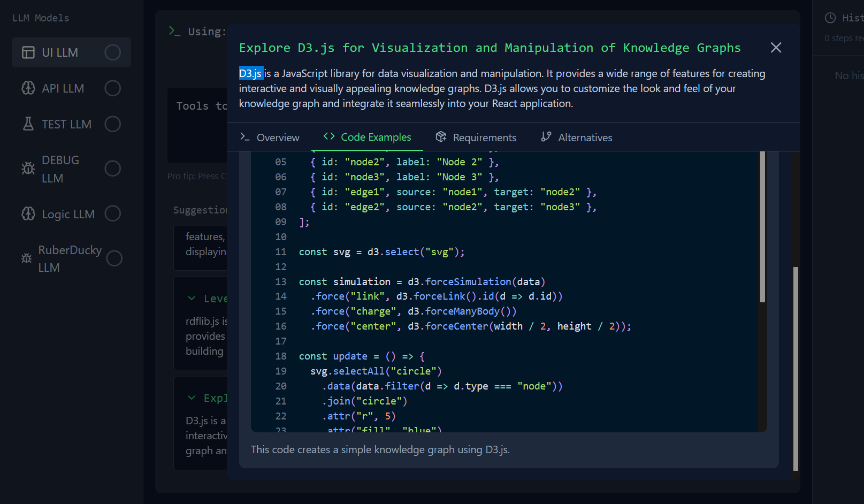
Task: Select the TEST LLM radio button
Action: (112, 124)
